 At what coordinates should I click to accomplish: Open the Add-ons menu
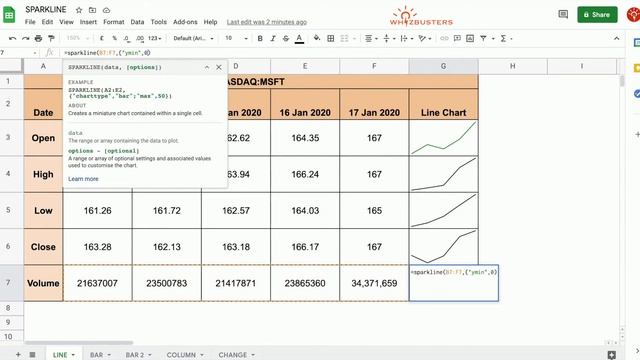tap(185, 22)
